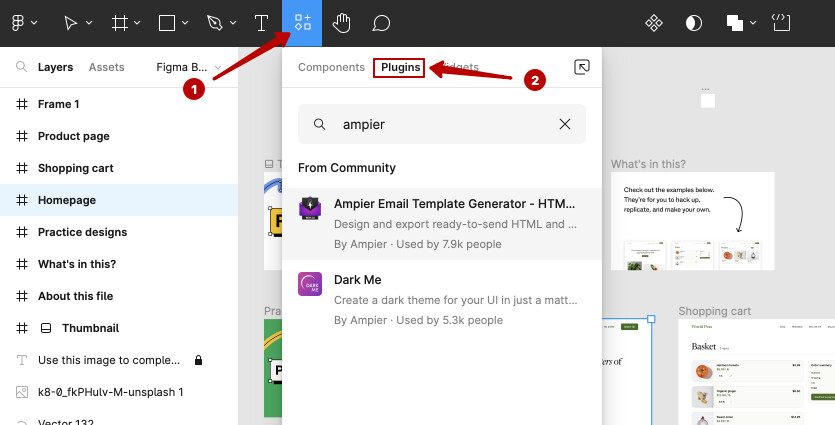
Task: Open the Components tab in Resources
Action: coord(331,67)
